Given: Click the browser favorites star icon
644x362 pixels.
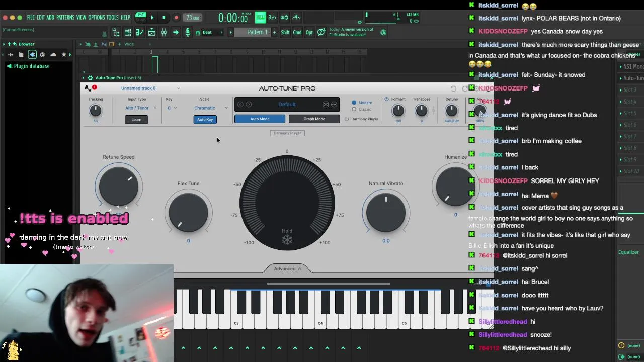Looking at the screenshot, I should click(64, 54).
